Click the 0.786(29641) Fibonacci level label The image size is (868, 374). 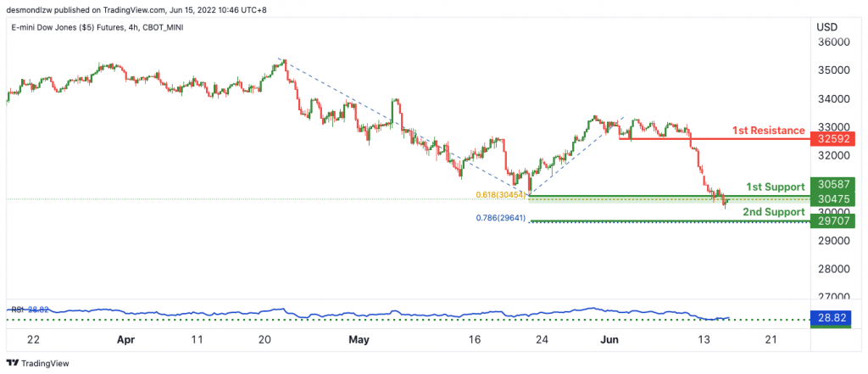coord(500,218)
